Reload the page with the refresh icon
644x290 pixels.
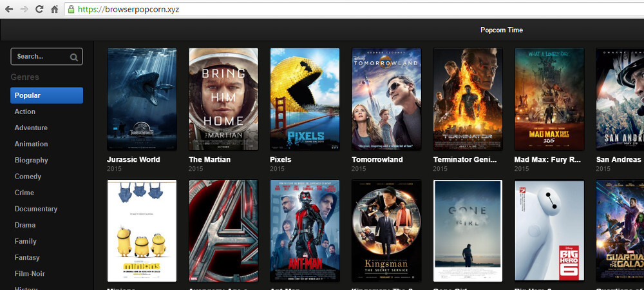click(x=39, y=9)
